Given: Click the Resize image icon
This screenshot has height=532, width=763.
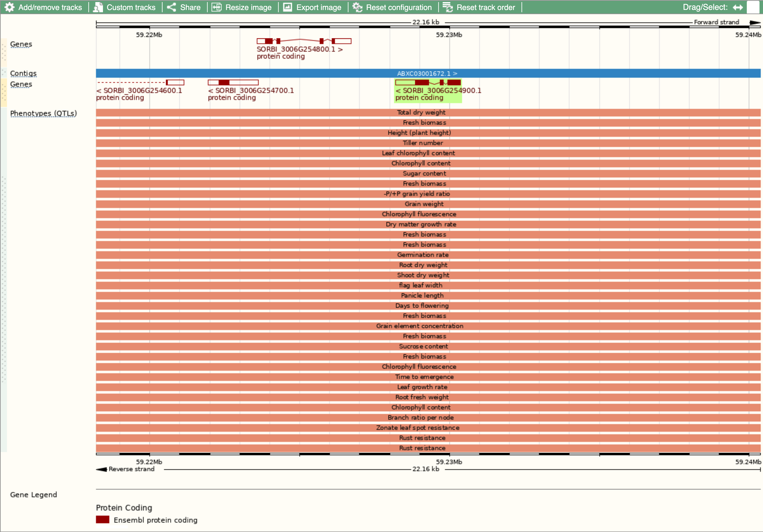Looking at the screenshot, I should point(217,7).
